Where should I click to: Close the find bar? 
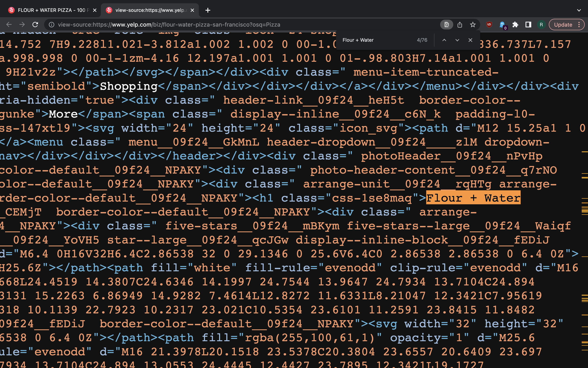(x=470, y=40)
